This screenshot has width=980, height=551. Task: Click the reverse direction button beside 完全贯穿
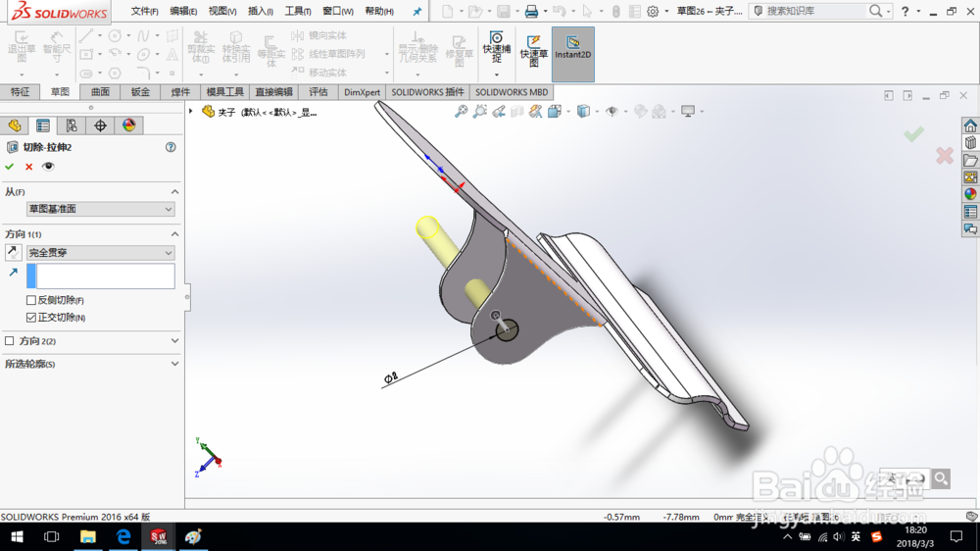point(13,252)
